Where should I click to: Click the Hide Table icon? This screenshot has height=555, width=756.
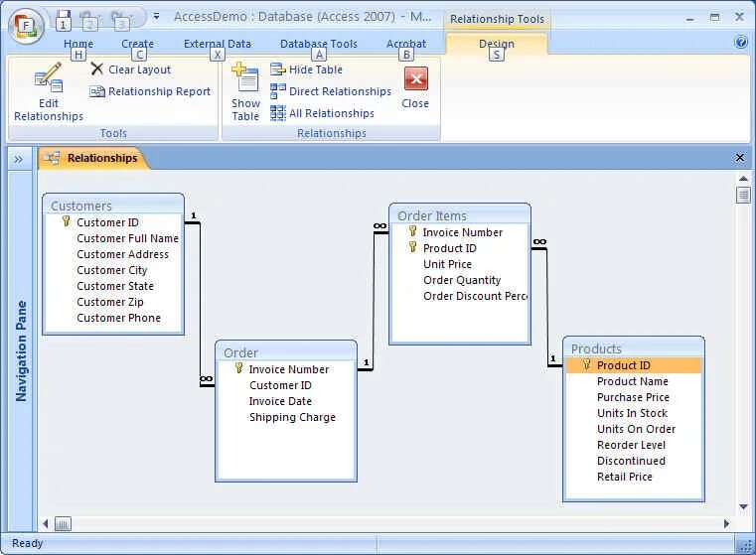click(x=278, y=69)
